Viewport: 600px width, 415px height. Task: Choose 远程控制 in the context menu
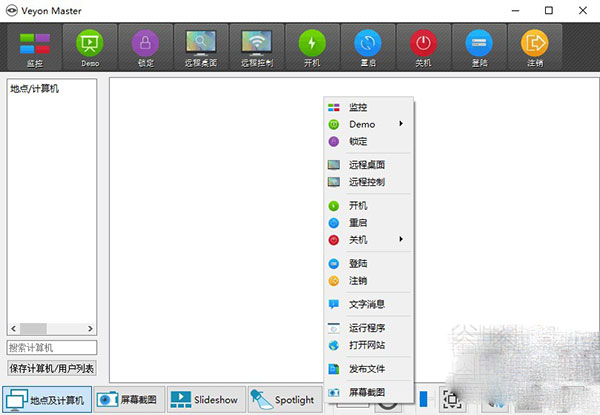click(x=368, y=182)
